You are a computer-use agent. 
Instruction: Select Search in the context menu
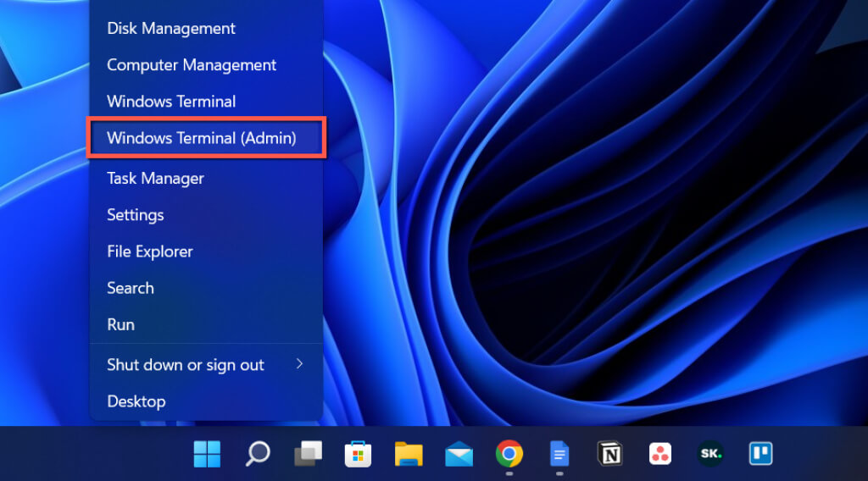click(206, 287)
